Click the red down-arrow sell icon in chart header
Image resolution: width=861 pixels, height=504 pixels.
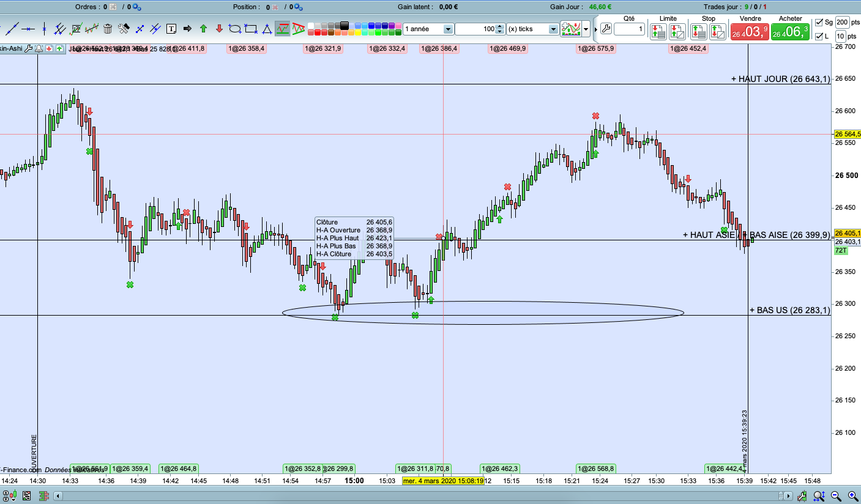[50, 49]
